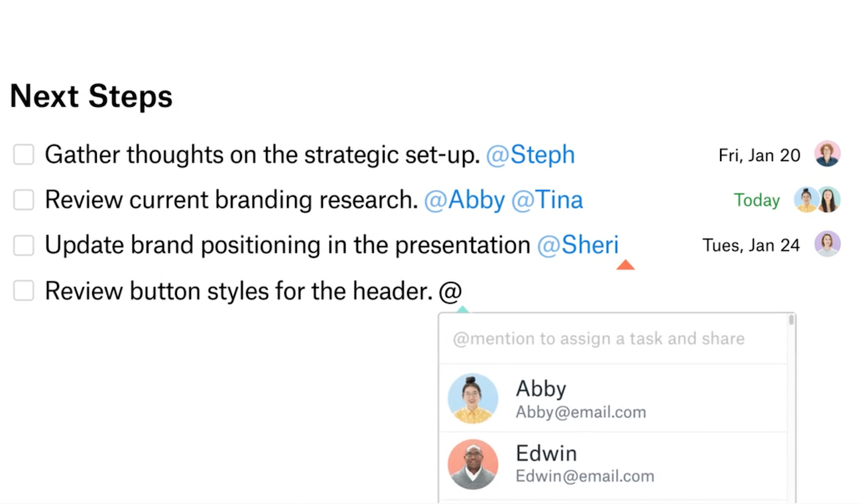Click the orange cursor marker below Sheri
Viewport: 862px width, 504px height.
pos(625,265)
